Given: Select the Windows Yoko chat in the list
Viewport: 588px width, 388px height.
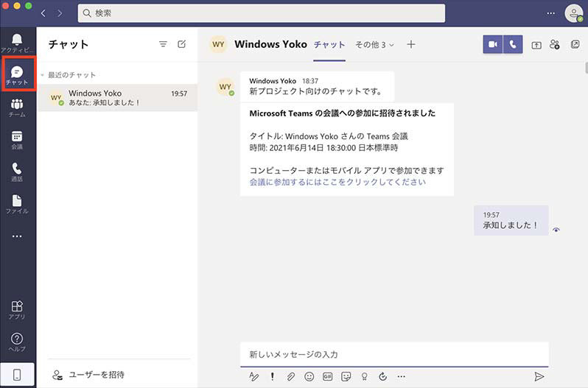Looking at the screenshot, I should pos(118,97).
